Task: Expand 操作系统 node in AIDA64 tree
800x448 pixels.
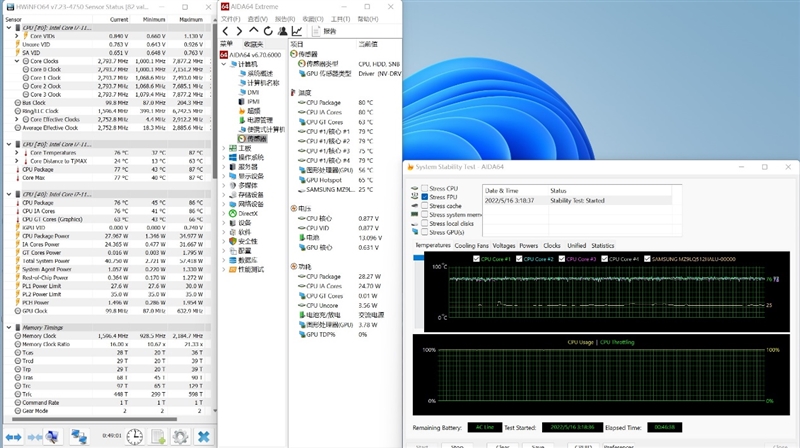Action: pyautogui.click(x=224, y=158)
